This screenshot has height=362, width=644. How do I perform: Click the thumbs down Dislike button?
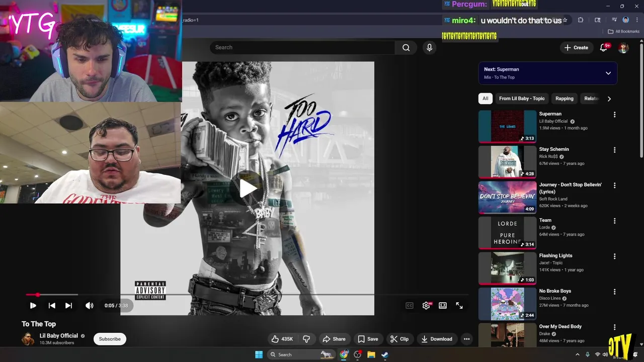(306, 339)
